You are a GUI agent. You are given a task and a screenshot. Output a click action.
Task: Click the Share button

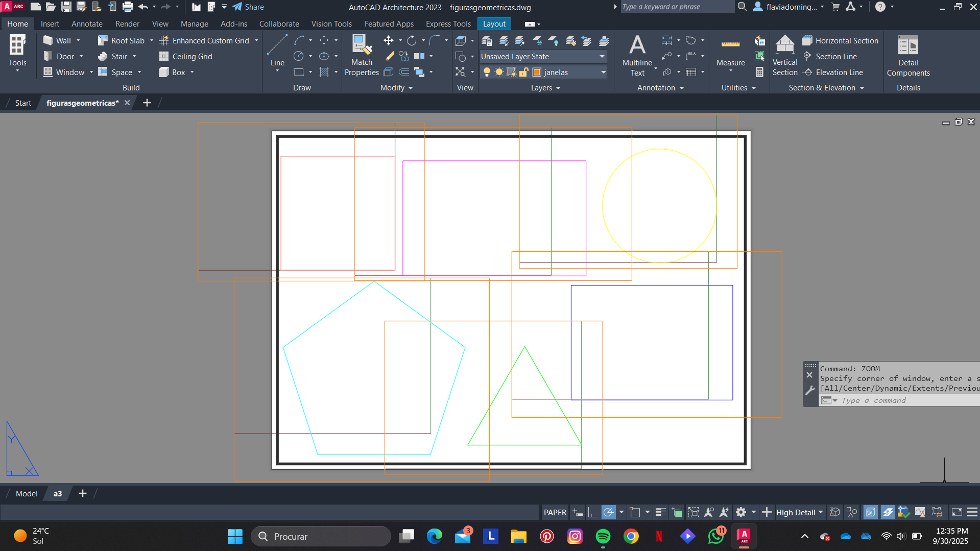point(248,7)
